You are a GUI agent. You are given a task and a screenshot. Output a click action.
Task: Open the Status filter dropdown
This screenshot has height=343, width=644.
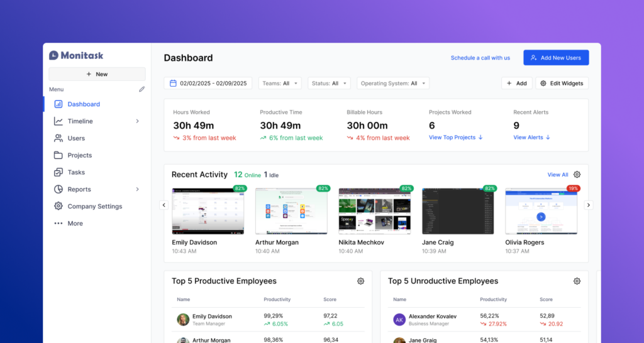329,84
